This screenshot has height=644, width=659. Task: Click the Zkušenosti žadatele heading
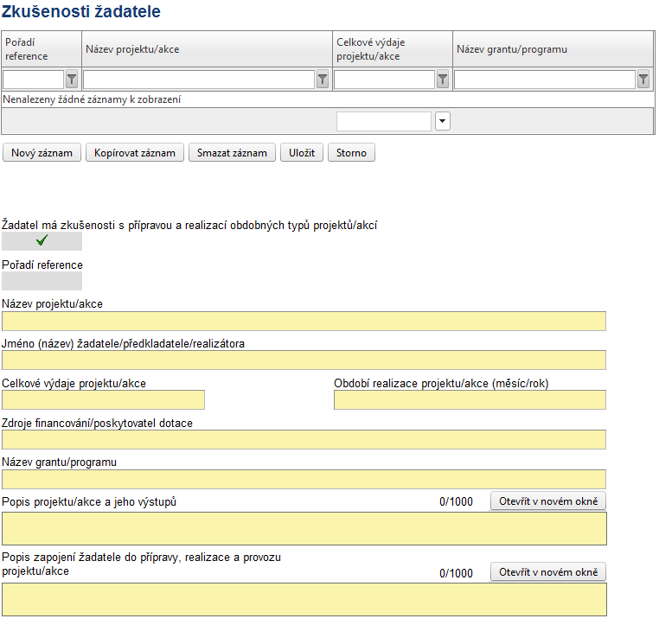[81, 11]
